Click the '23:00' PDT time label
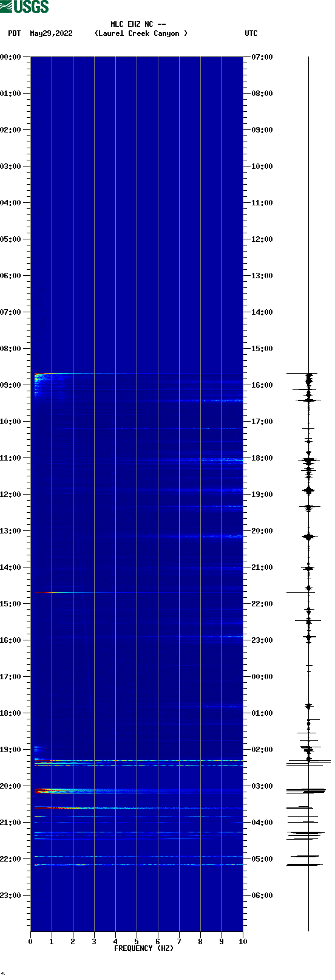Image resolution: width=335 pixels, height=980 pixels. click(x=11, y=896)
